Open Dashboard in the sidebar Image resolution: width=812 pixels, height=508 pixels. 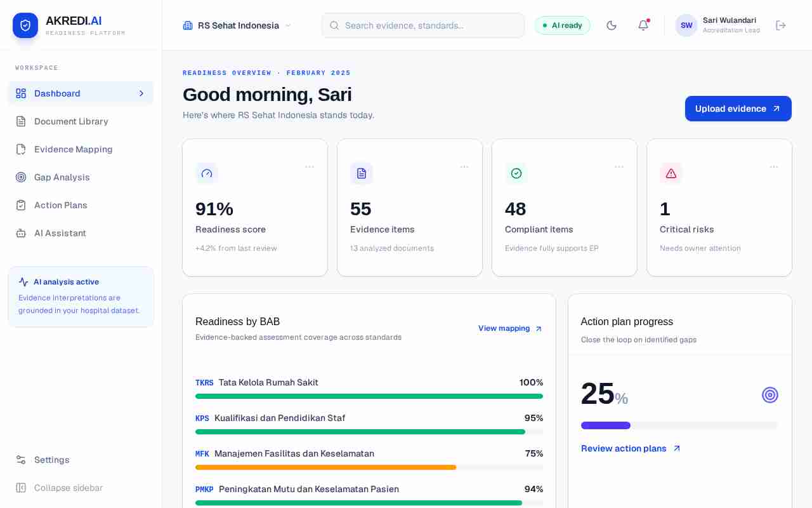(x=81, y=93)
